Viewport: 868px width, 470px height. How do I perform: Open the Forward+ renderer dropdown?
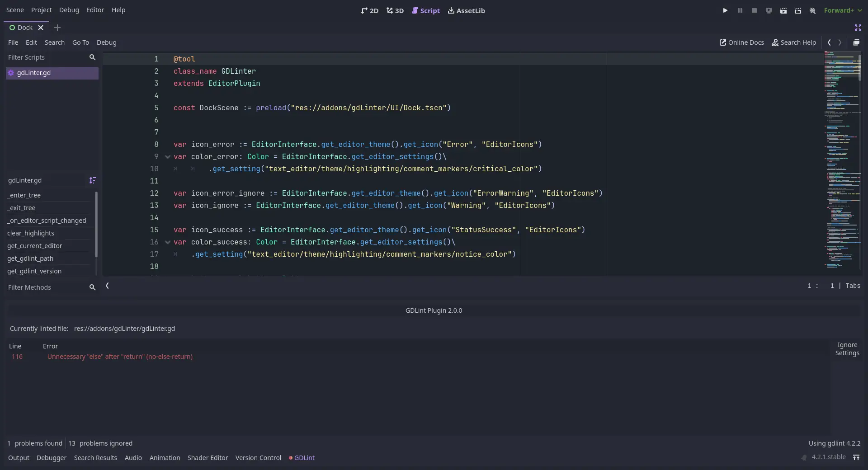[x=843, y=10]
